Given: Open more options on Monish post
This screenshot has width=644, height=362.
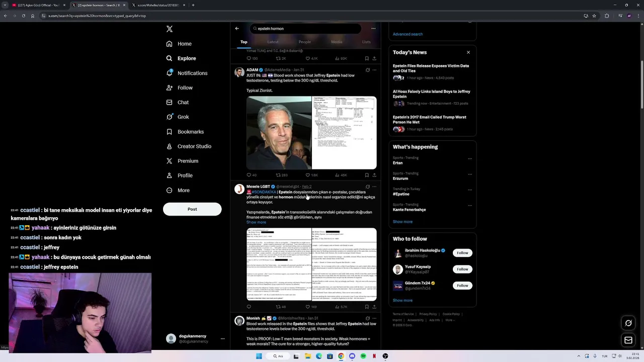Looking at the screenshot, I should pyautogui.click(x=374, y=318).
